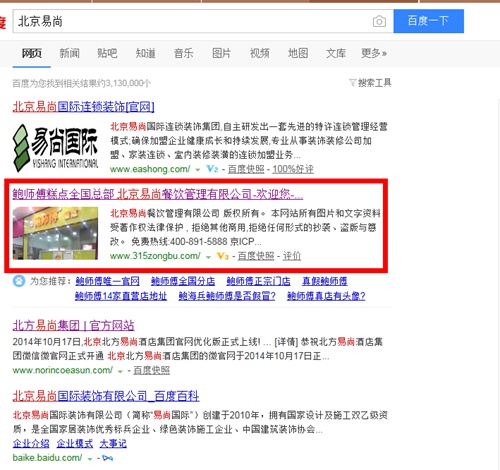Open 北京易尚国际连锁装饰[官网] result title
Screen dimensions: 500x470
[x=83, y=107]
